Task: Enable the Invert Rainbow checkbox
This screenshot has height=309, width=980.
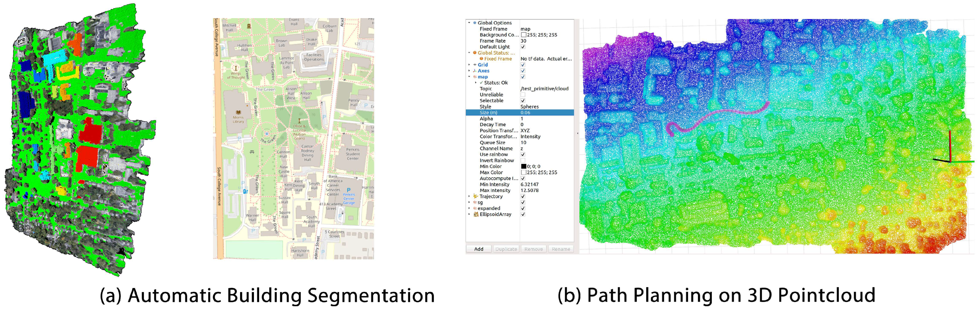Action: tap(523, 160)
